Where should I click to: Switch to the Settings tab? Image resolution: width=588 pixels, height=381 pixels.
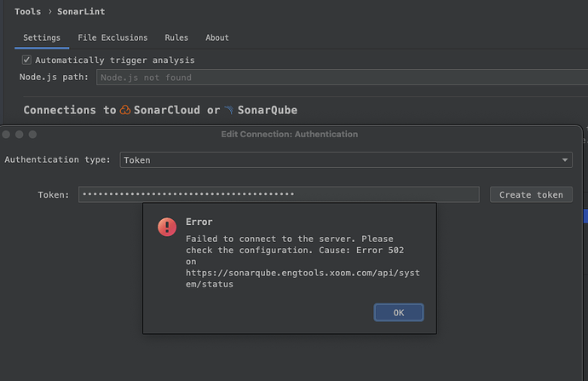click(41, 38)
